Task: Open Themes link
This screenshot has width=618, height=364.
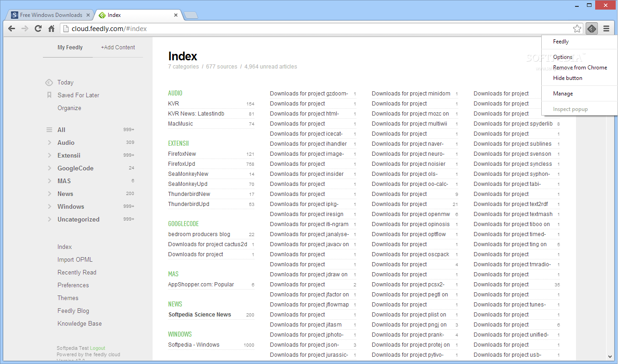Action: pyautogui.click(x=68, y=298)
